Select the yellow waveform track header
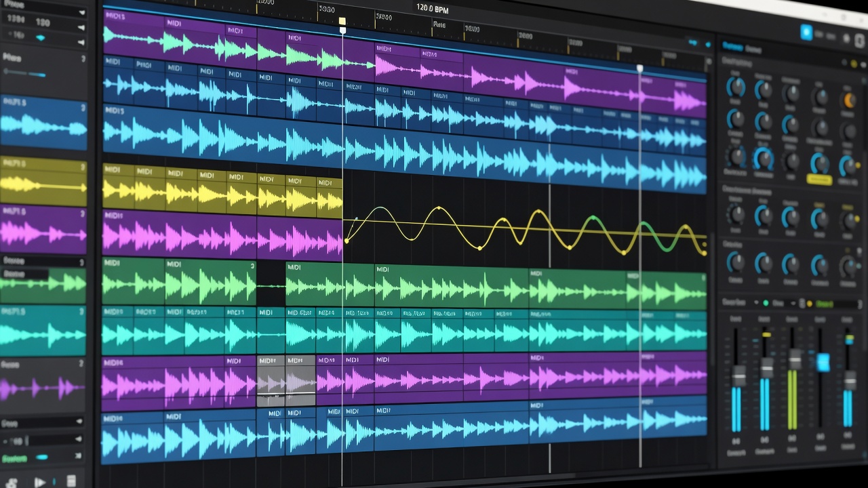The image size is (868, 488). [x=43, y=181]
